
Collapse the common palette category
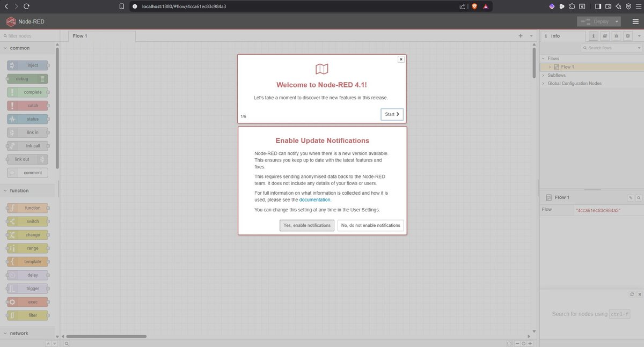[28, 48]
